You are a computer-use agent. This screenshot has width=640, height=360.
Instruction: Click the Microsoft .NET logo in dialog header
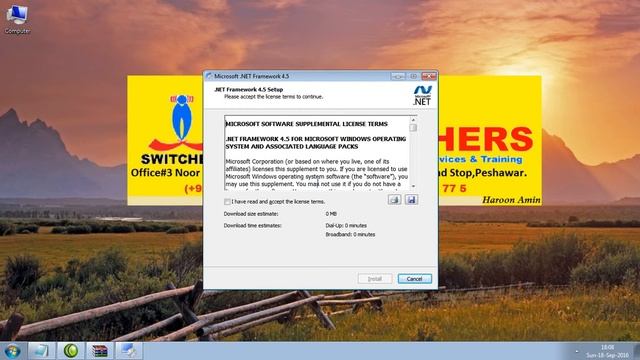coord(422,95)
